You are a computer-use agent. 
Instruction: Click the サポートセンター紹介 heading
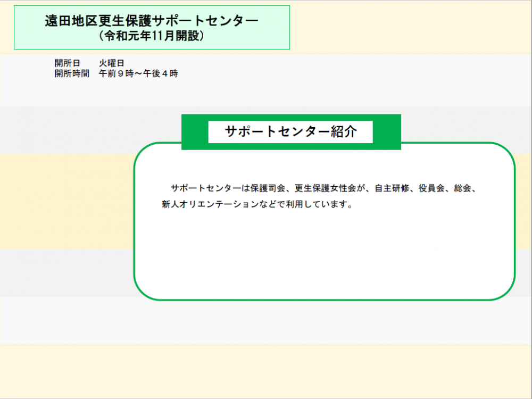(x=291, y=131)
